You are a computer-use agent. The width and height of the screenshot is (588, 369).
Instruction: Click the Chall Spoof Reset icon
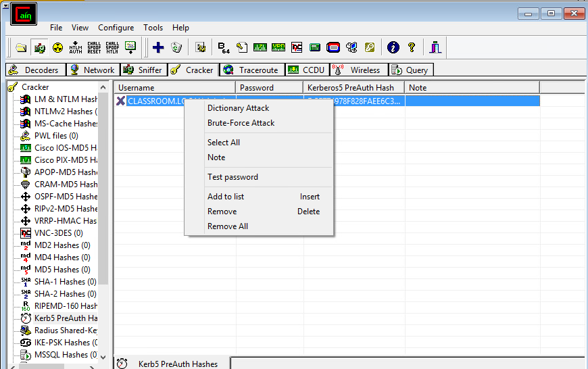click(94, 47)
